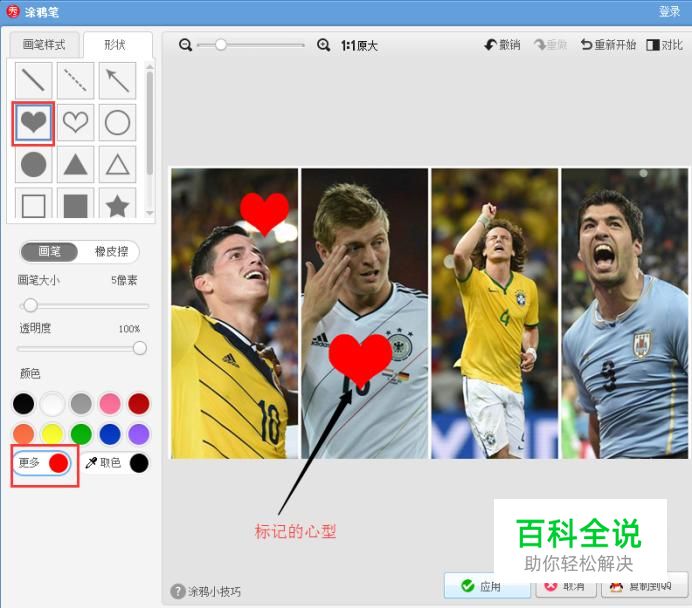Switch to the 形状 tab

[x=115, y=45]
